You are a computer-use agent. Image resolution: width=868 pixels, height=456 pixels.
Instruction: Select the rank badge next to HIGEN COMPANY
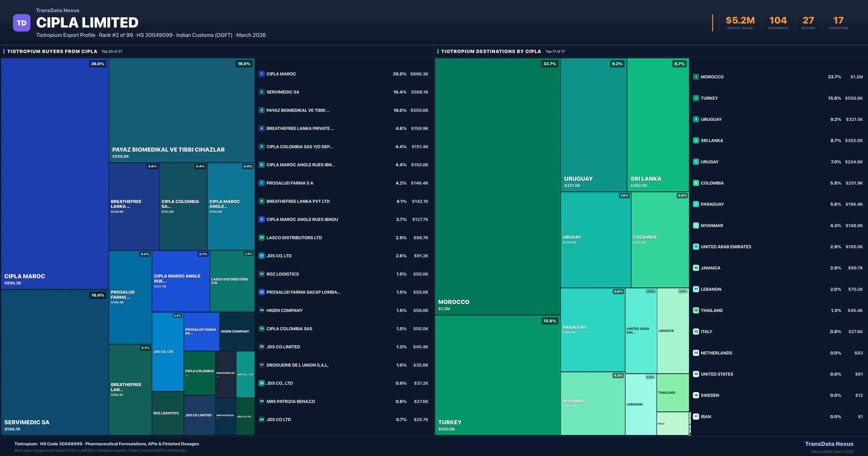pos(262,310)
